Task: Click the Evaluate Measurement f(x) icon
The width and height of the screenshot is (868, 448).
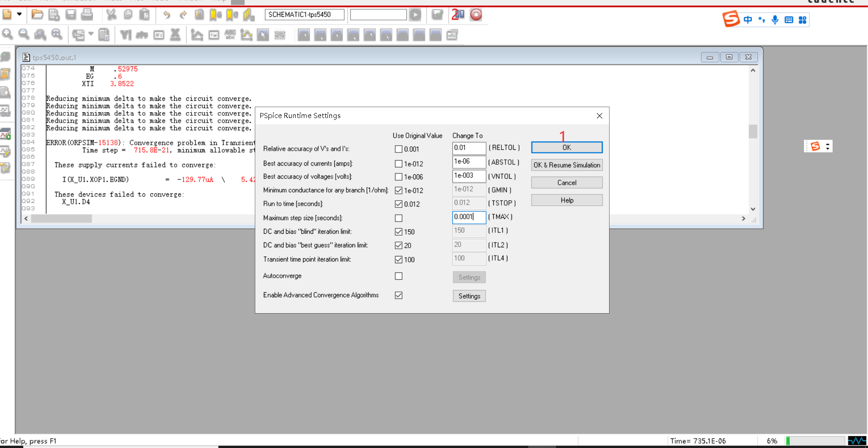Action: [x=214, y=34]
